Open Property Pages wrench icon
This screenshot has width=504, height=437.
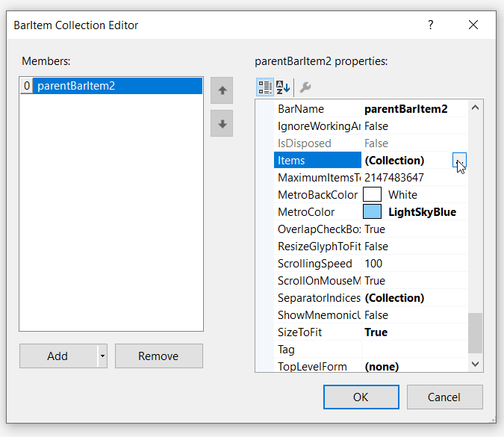pos(305,87)
